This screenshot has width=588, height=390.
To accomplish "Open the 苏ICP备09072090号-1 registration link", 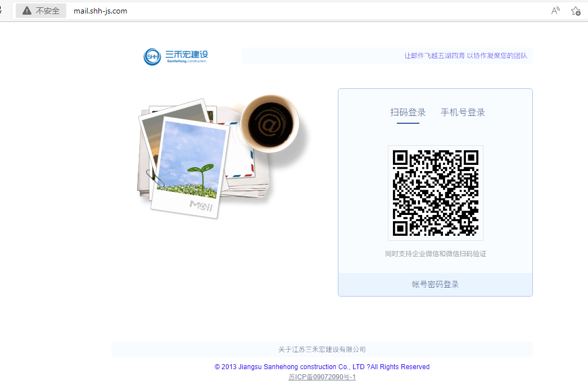I will pyautogui.click(x=322, y=376).
